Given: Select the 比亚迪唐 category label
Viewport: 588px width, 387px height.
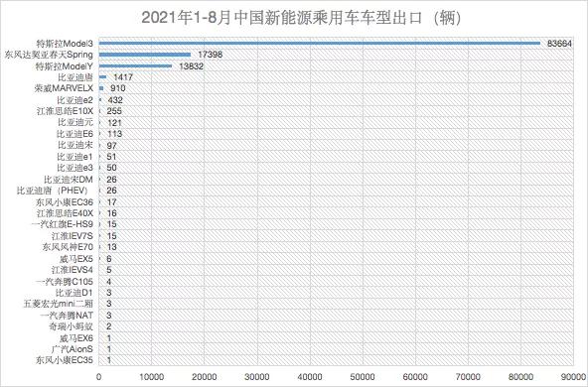Looking at the screenshot, I should pyautogui.click(x=75, y=77).
